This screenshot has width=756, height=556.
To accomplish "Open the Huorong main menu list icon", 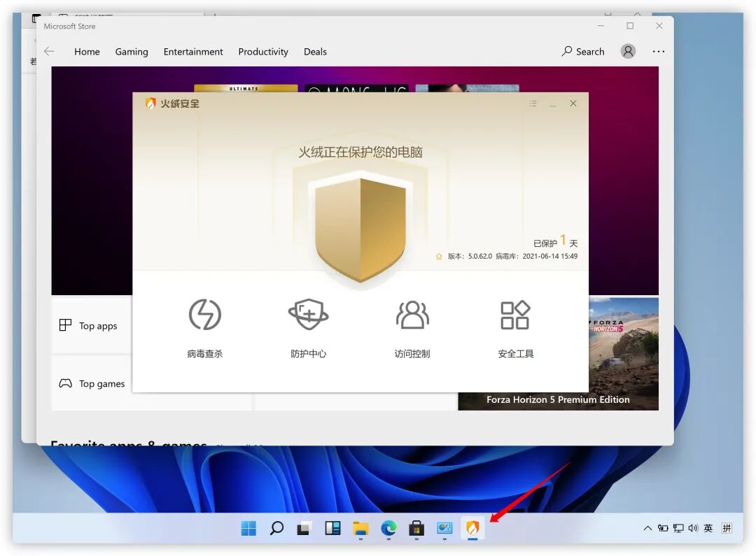I will 533,103.
